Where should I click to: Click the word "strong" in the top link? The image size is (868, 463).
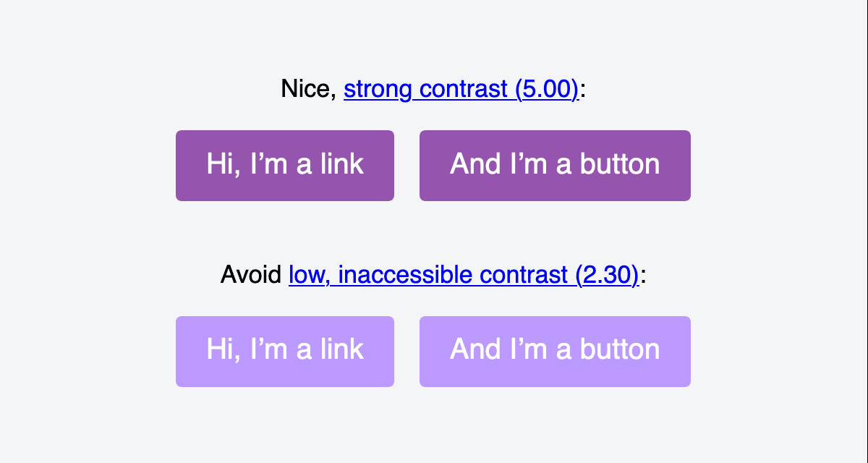378,90
